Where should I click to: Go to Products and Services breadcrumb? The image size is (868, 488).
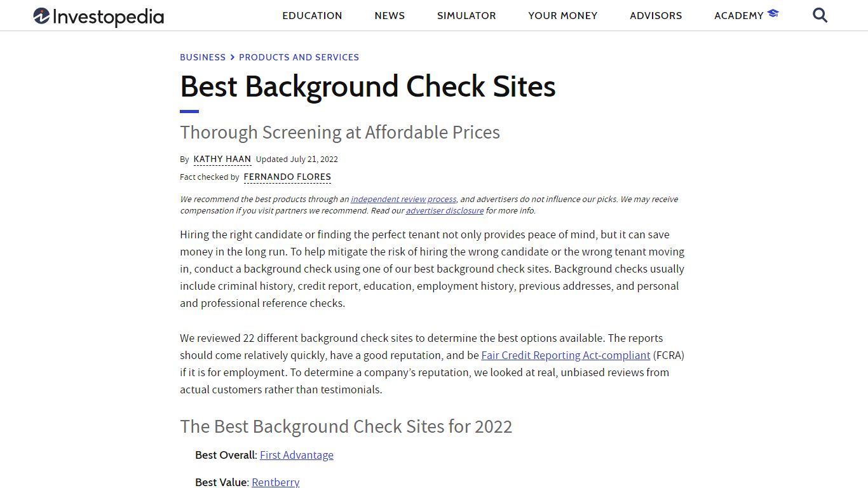tap(299, 57)
